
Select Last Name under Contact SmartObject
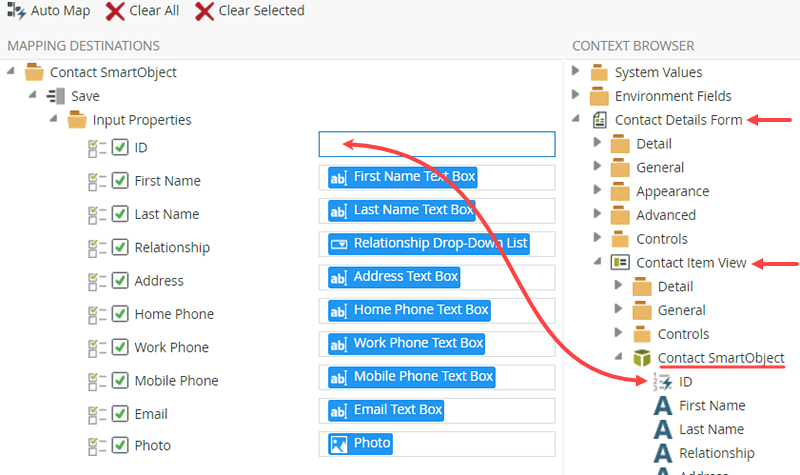click(711, 429)
